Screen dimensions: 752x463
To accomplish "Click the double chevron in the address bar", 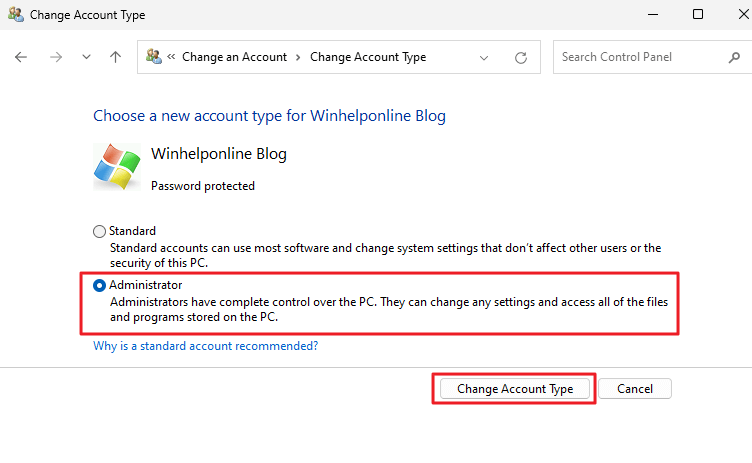I will point(171,57).
